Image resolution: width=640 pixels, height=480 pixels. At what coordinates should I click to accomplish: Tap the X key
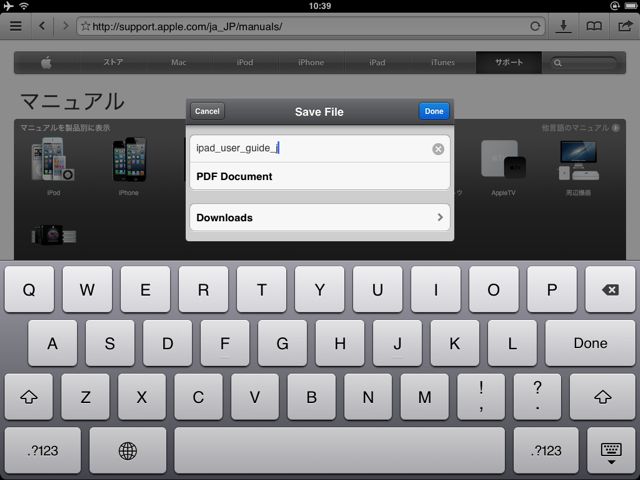(x=142, y=397)
